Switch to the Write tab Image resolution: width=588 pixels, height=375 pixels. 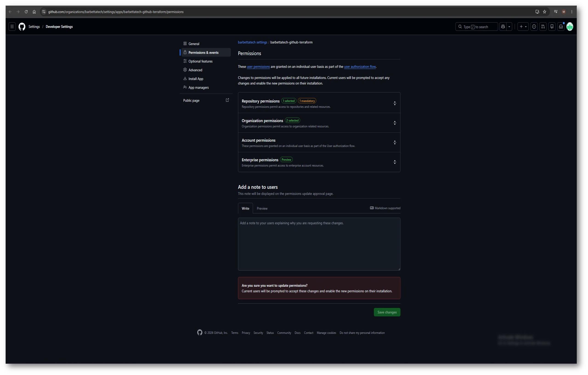click(245, 208)
